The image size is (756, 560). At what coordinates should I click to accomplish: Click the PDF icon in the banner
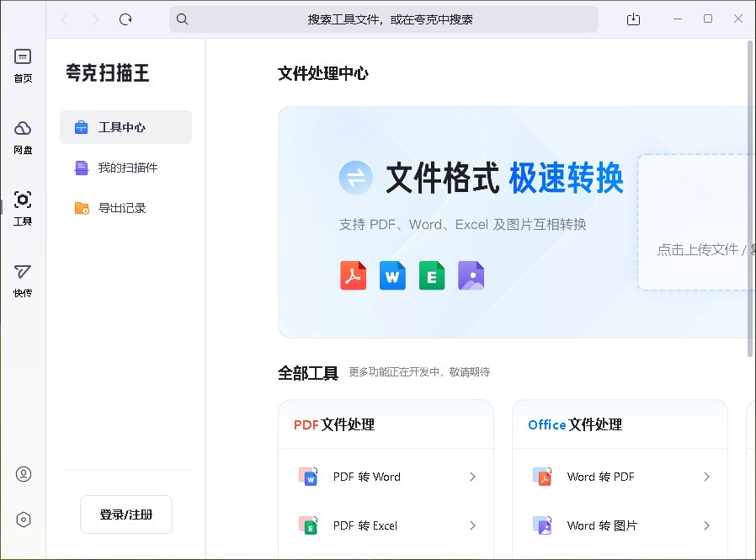tap(353, 275)
